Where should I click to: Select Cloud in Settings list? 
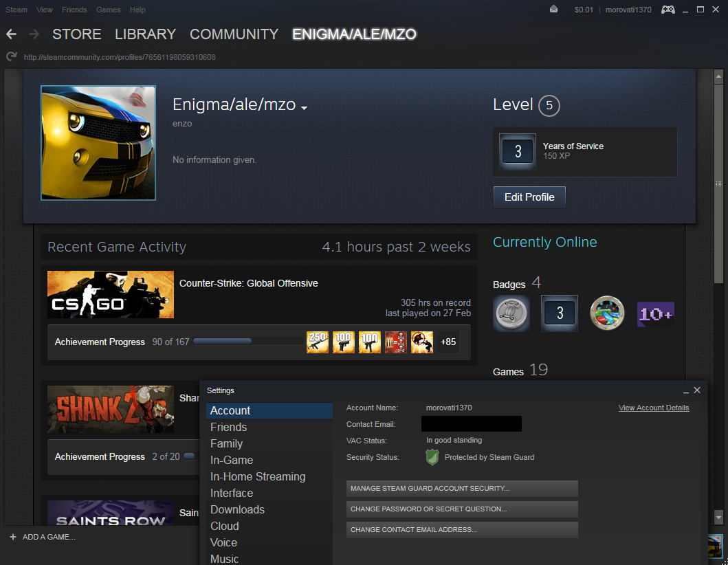pos(269,526)
